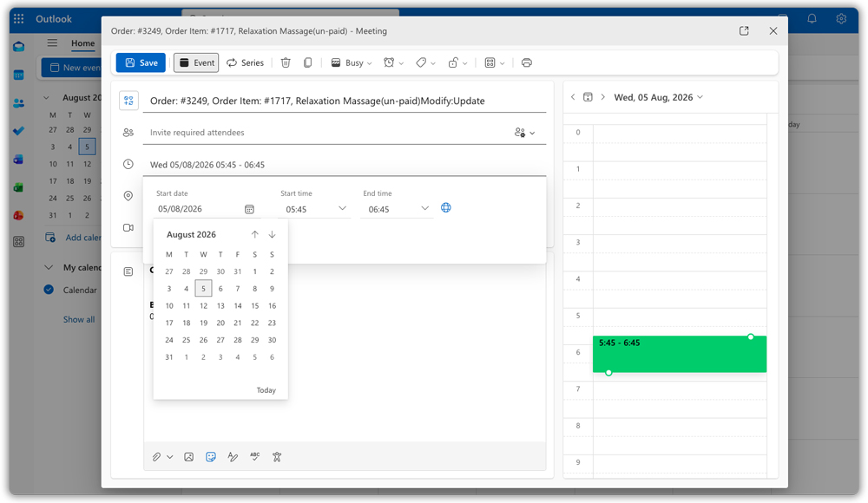
Task: Click the time zone globe icon
Action: coord(445,207)
